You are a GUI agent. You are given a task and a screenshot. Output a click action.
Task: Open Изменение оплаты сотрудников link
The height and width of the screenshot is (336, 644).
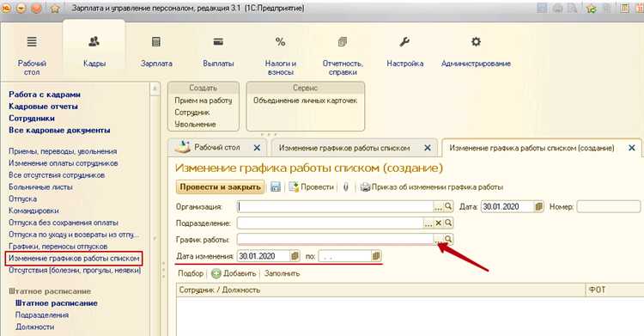tap(63, 163)
